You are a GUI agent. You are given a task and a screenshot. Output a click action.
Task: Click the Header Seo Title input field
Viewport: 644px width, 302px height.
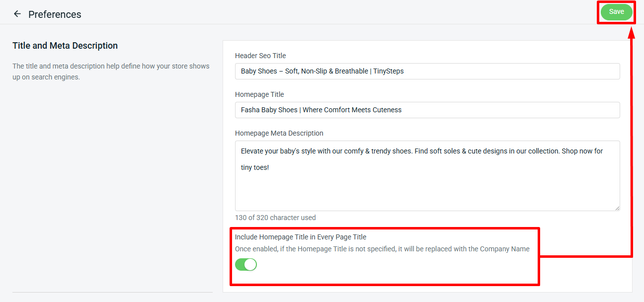tap(427, 71)
